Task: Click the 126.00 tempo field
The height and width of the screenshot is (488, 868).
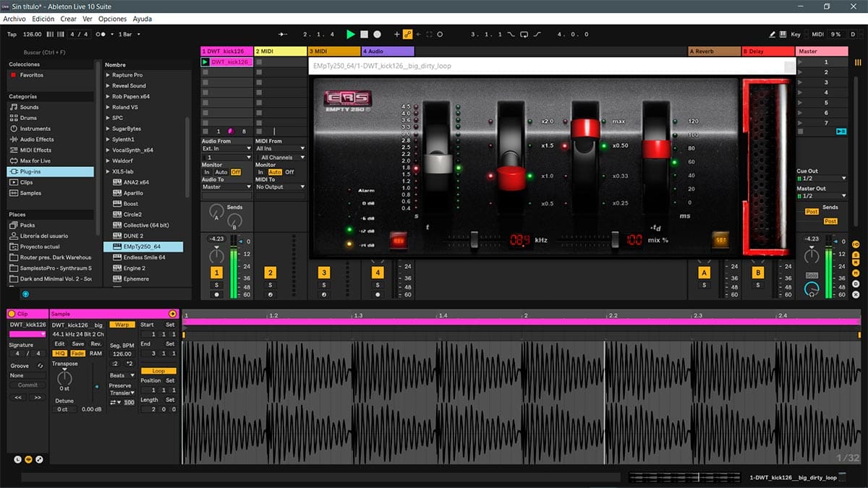Action: pyautogui.click(x=33, y=34)
